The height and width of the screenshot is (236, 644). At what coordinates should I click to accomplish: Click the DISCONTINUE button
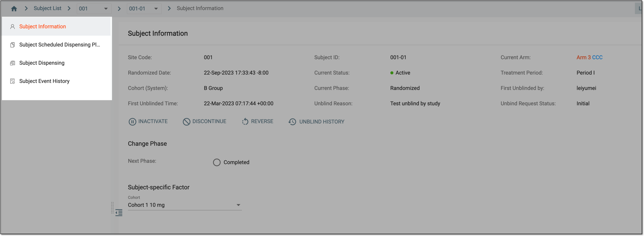pyautogui.click(x=205, y=121)
